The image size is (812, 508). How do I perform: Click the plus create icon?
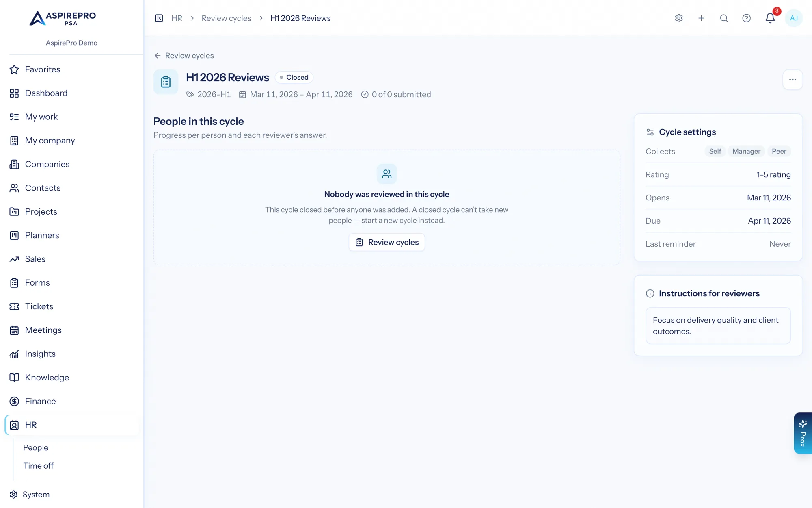point(701,18)
